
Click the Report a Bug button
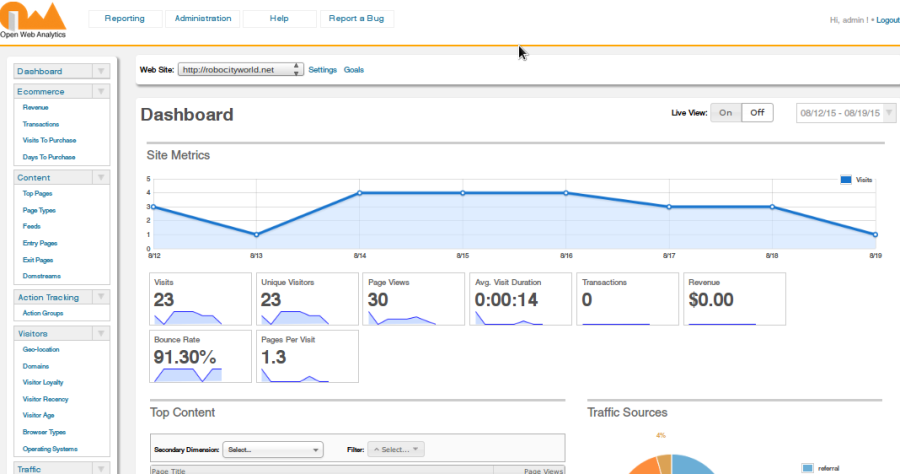click(x=356, y=19)
